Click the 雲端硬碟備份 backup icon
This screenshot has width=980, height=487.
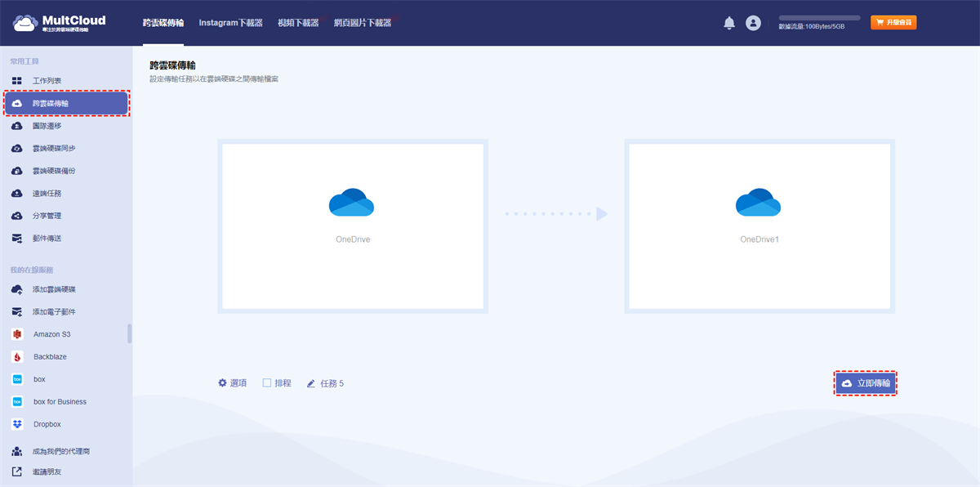[17, 171]
